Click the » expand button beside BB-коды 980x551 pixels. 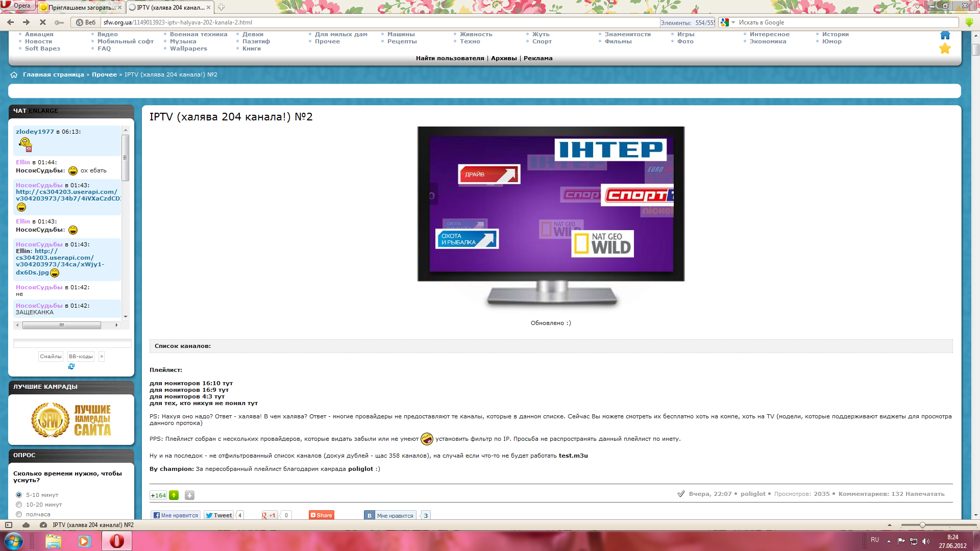[x=102, y=357]
